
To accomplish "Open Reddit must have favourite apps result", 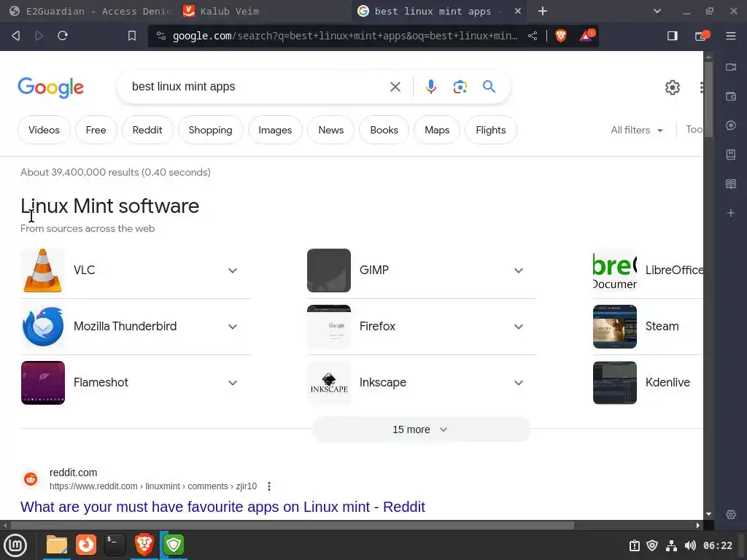I will pyautogui.click(x=222, y=507).
